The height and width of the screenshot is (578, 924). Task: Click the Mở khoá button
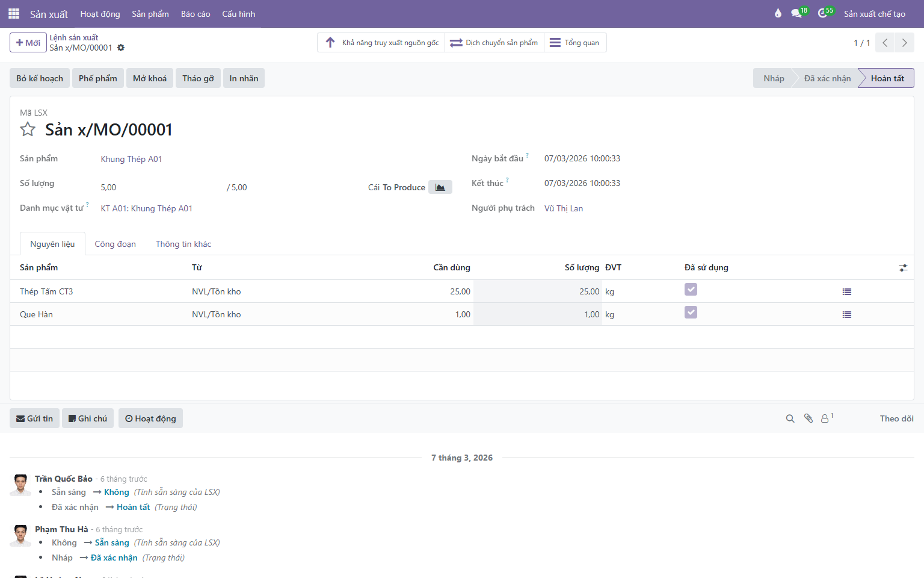(x=150, y=78)
